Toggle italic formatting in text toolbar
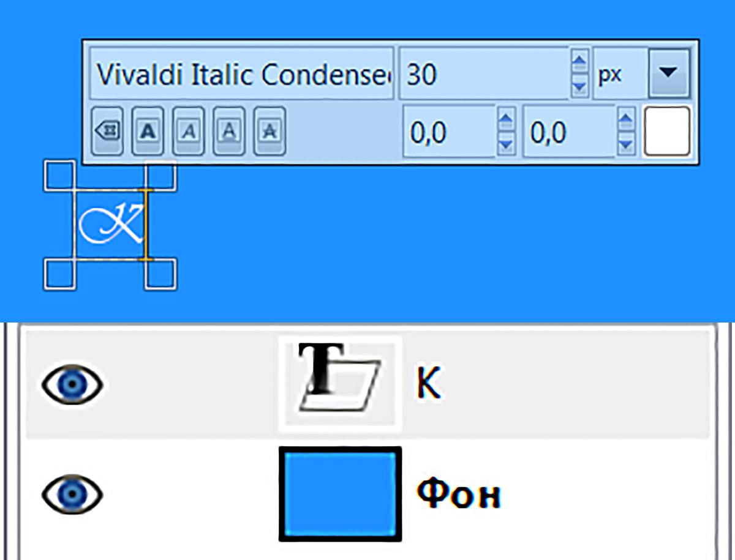The width and height of the screenshot is (735, 560). [x=189, y=131]
